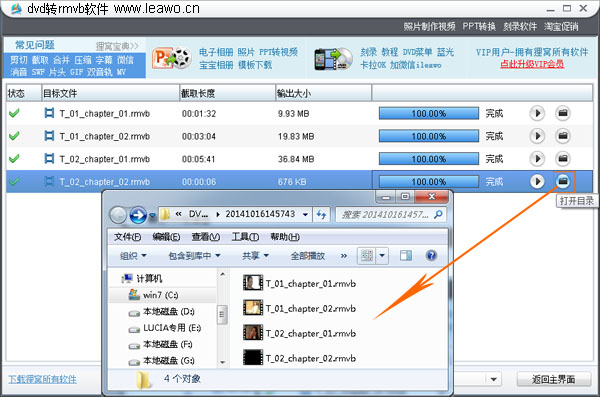Viewport: 600px width, 397px height.
Task: Play the converted T_02_chapter_02.rmvb file
Action: click(x=537, y=181)
